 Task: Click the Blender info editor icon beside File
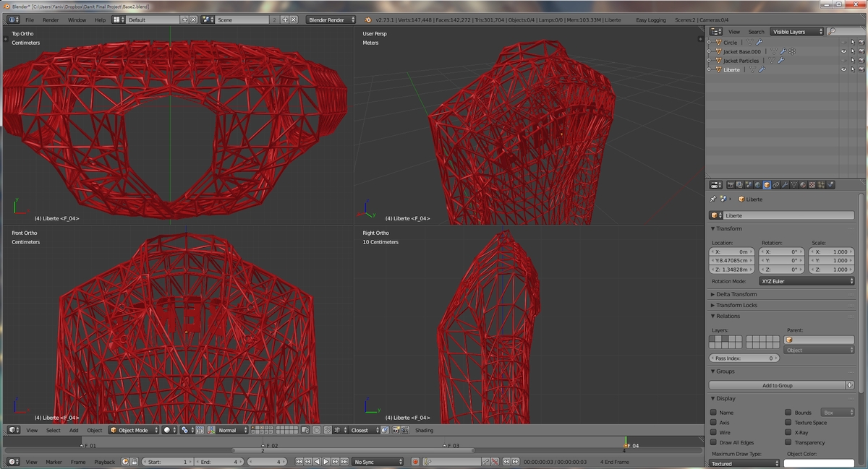point(13,20)
